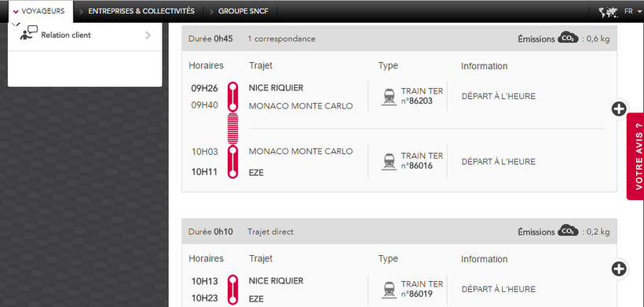Click the world map icon in top bar
Screen dimensions: 644x307
point(609,12)
